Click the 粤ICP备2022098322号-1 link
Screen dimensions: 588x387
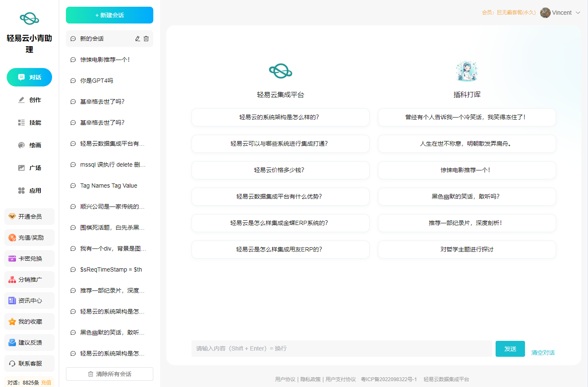click(389, 379)
